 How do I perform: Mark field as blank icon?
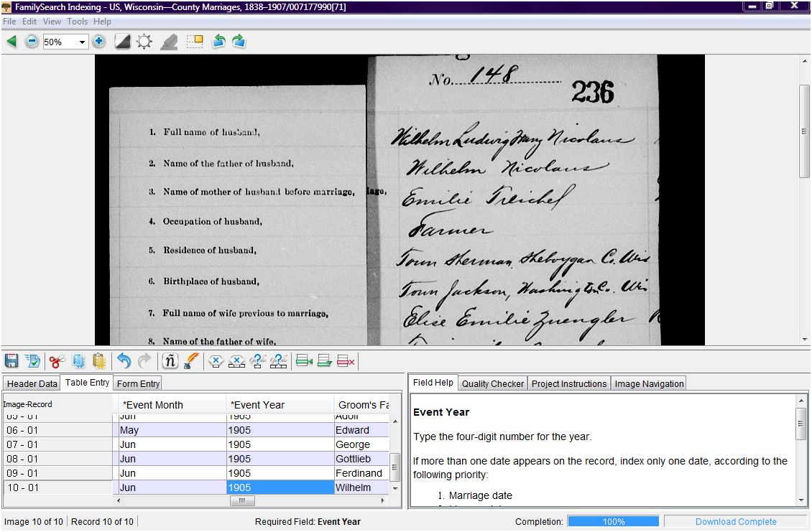pos(216,360)
